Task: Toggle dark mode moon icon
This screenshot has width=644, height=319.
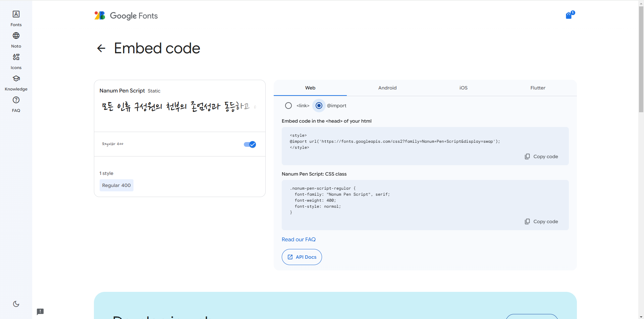Action: pyautogui.click(x=16, y=304)
